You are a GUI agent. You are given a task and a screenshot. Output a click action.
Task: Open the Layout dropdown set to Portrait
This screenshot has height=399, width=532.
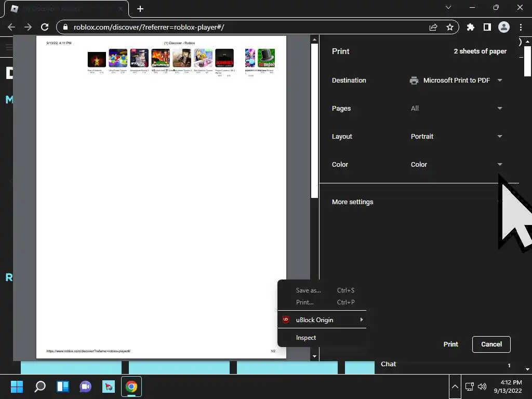pyautogui.click(x=456, y=137)
